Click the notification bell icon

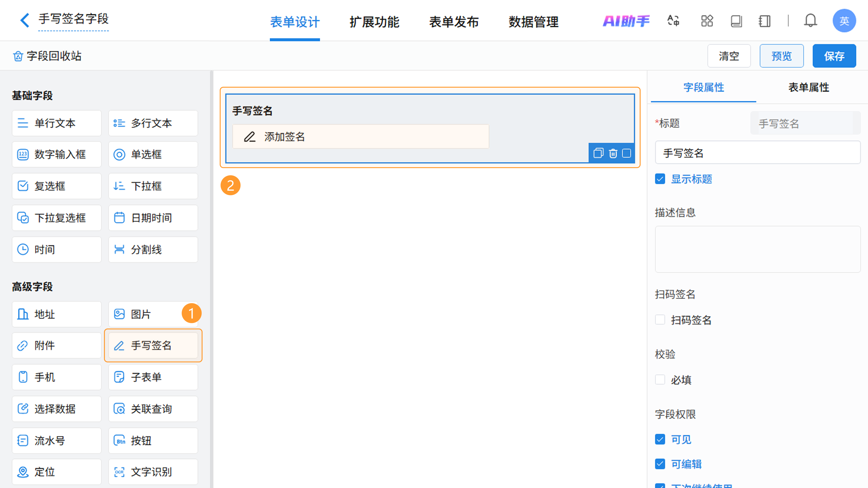coord(810,21)
